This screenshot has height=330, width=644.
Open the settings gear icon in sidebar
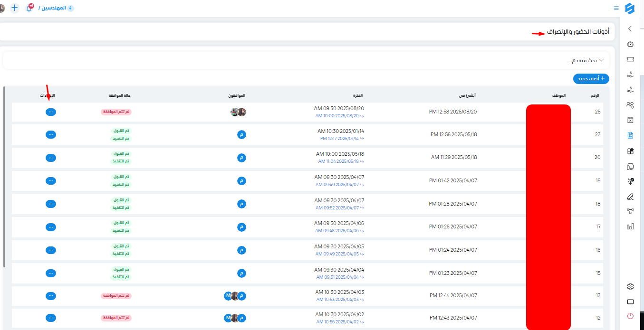tap(630, 286)
